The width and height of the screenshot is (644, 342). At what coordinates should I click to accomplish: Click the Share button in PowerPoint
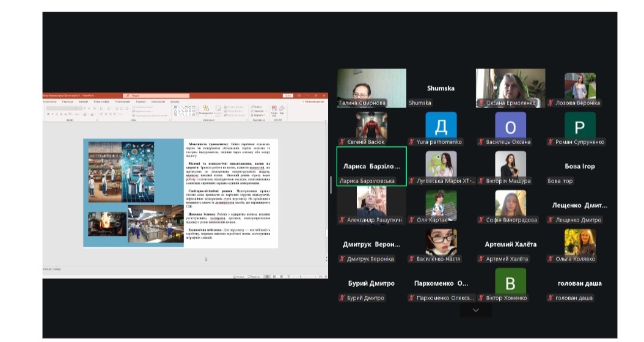[x=314, y=101]
